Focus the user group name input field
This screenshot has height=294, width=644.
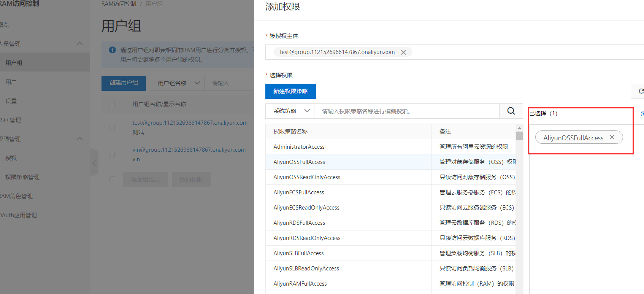(229, 83)
